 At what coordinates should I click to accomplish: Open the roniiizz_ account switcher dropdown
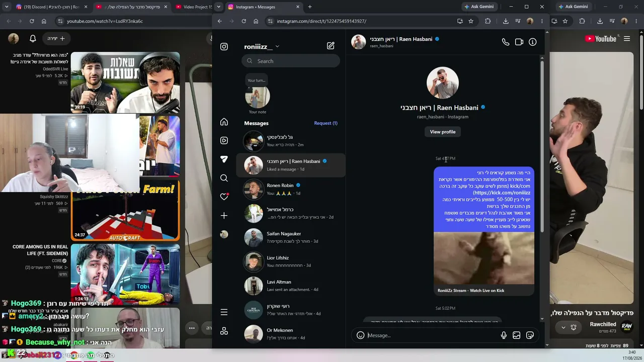click(x=262, y=47)
